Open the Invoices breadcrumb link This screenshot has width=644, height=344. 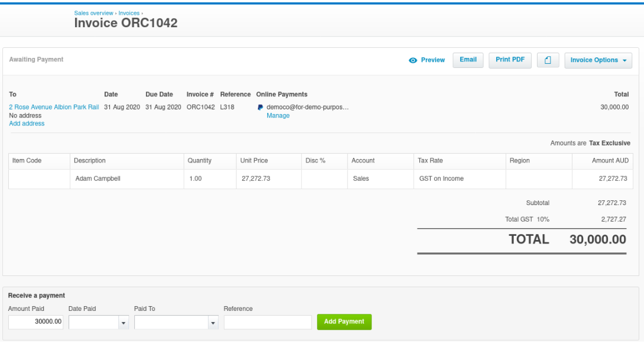tap(129, 13)
